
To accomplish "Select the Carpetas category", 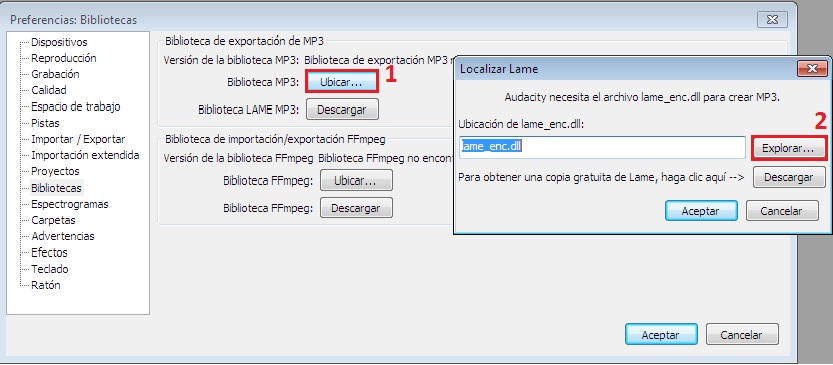I will (53, 220).
